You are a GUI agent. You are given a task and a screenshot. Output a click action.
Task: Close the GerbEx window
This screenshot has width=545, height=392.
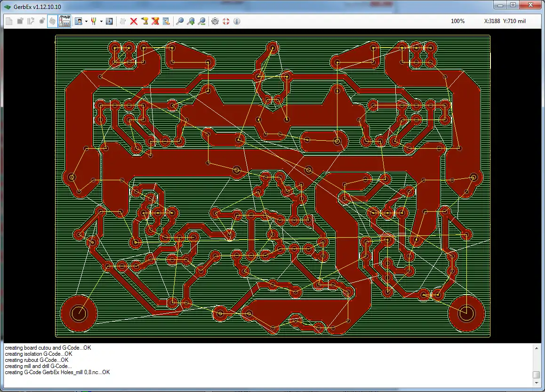pyautogui.click(x=531, y=5)
